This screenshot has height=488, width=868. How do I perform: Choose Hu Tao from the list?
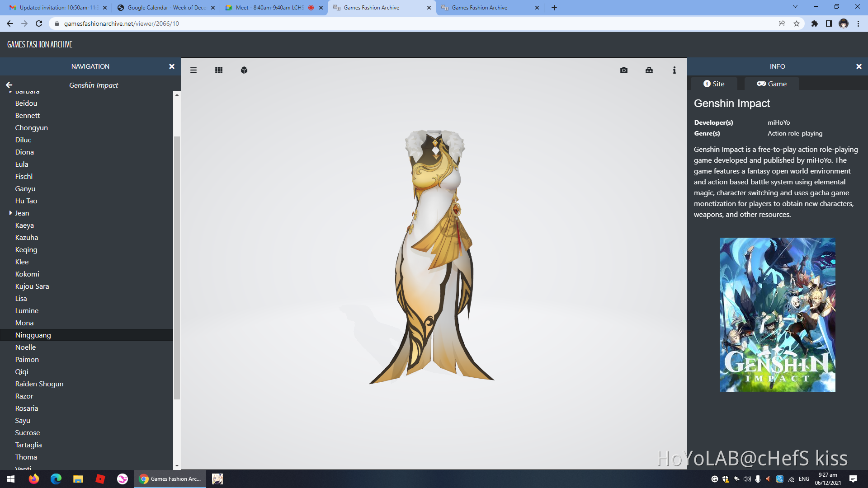pyautogui.click(x=26, y=201)
